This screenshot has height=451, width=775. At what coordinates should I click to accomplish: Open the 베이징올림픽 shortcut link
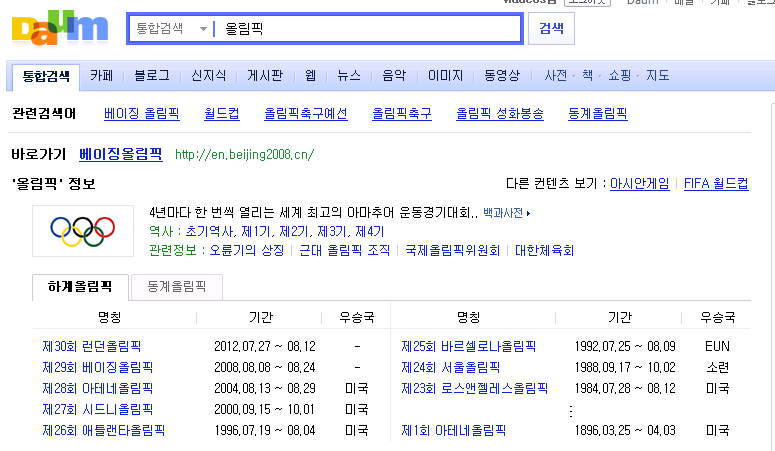point(121,154)
